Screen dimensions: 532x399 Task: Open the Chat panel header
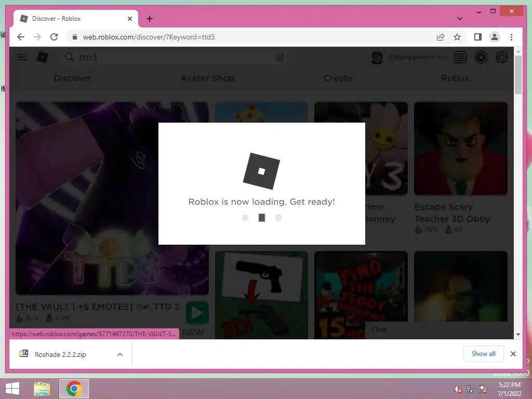(x=440, y=329)
